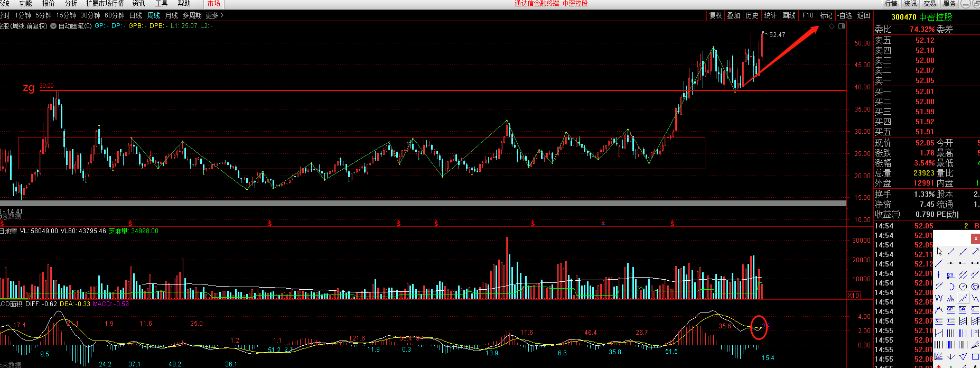Select the 123 price label tool
This screenshot has height=368, width=980.
click(x=951, y=274)
